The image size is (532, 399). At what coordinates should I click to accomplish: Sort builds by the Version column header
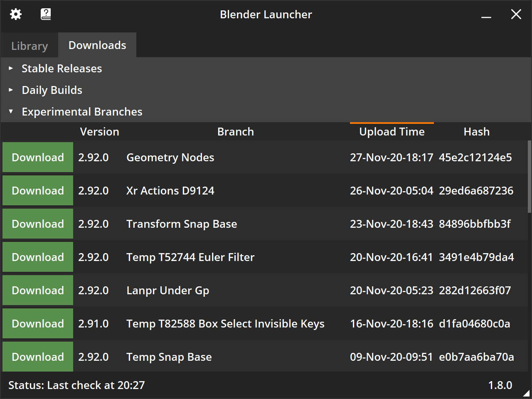(x=100, y=132)
